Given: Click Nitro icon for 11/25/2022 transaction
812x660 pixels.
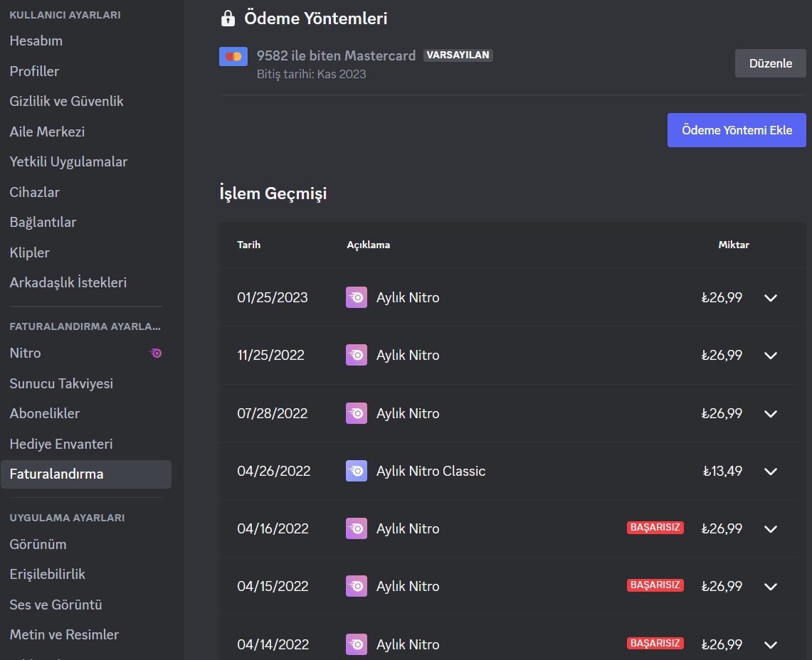Looking at the screenshot, I should (357, 355).
